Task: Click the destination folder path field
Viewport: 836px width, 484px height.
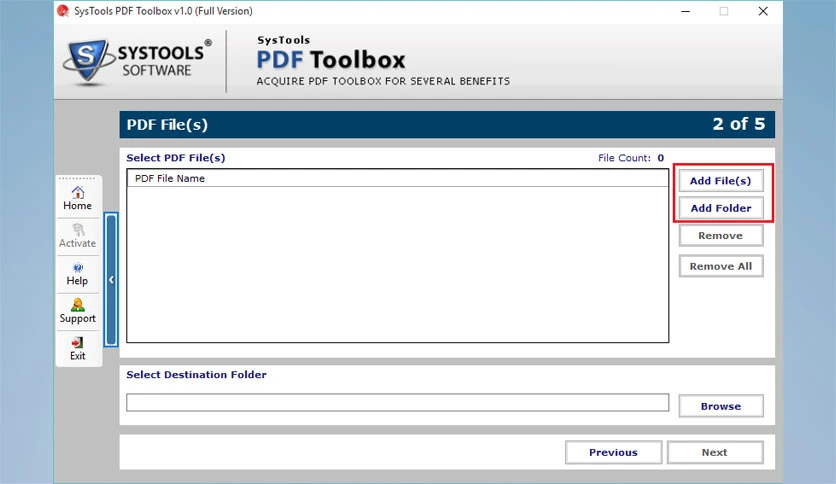Action: [397, 402]
